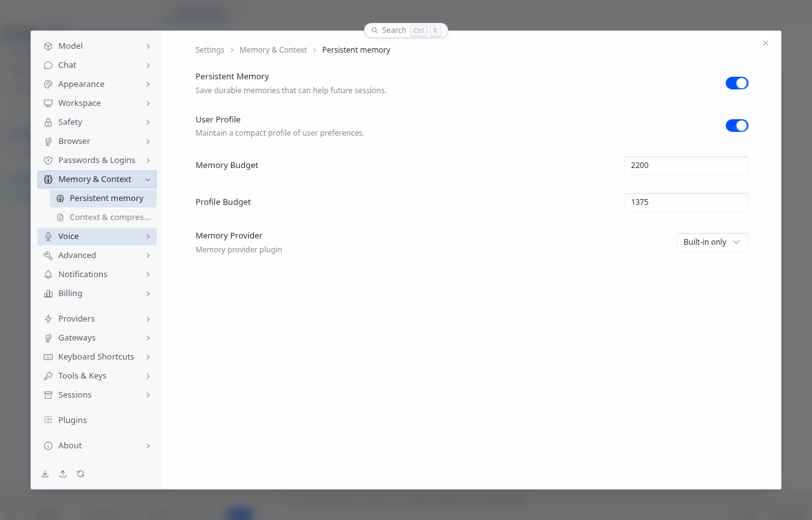This screenshot has width=812, height=520.
Task: Turn off the Persistent Memory switch
Action: point(737,83)
